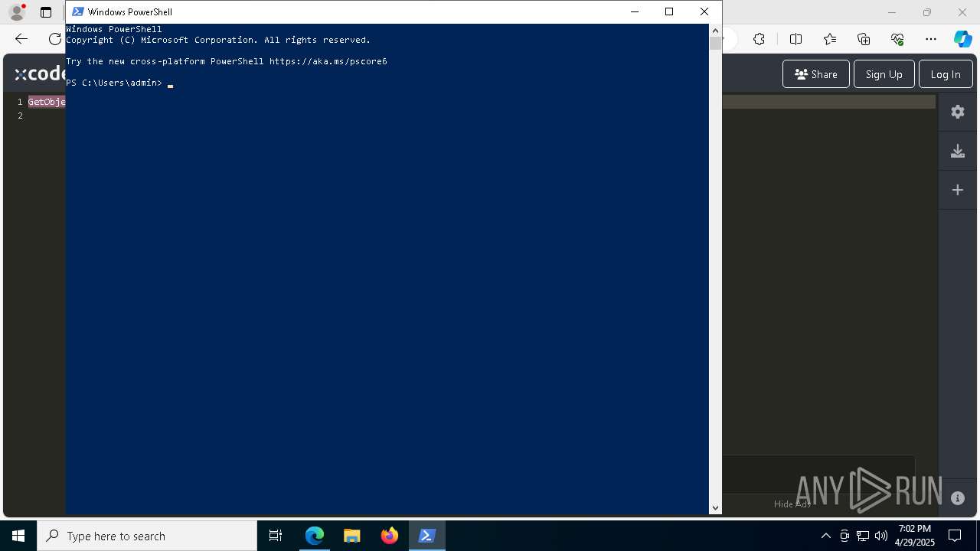The height and width of the screenshot is (551, 980).
Task: Click the taskbar search box
Action: [147, 536]
